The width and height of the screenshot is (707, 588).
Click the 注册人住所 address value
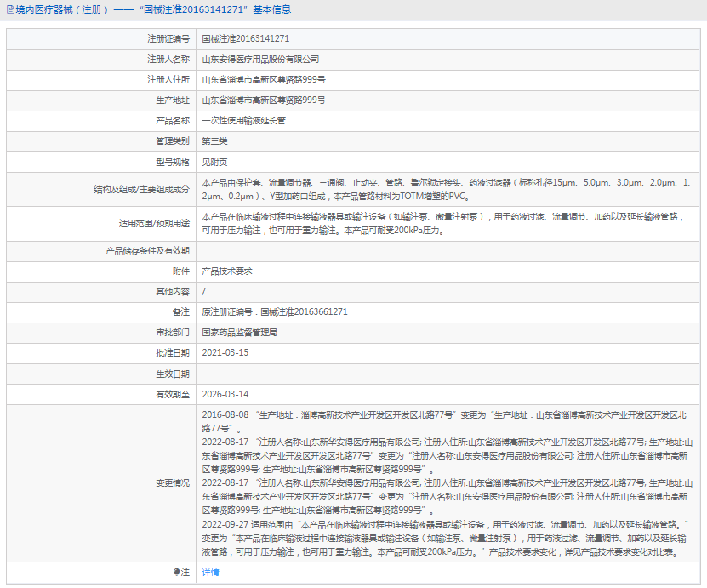(x=264, y=79)
